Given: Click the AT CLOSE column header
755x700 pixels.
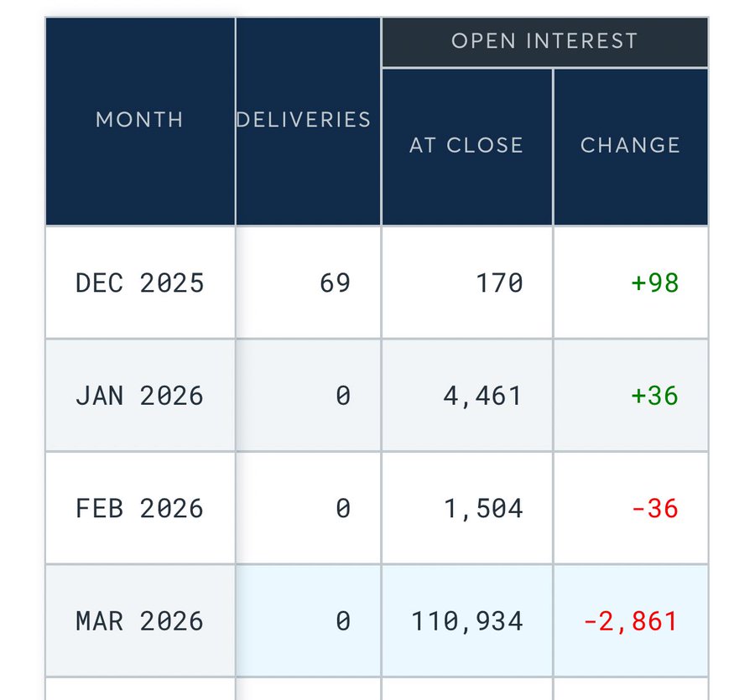Looking at the screenshot, I should click(466, 145).
